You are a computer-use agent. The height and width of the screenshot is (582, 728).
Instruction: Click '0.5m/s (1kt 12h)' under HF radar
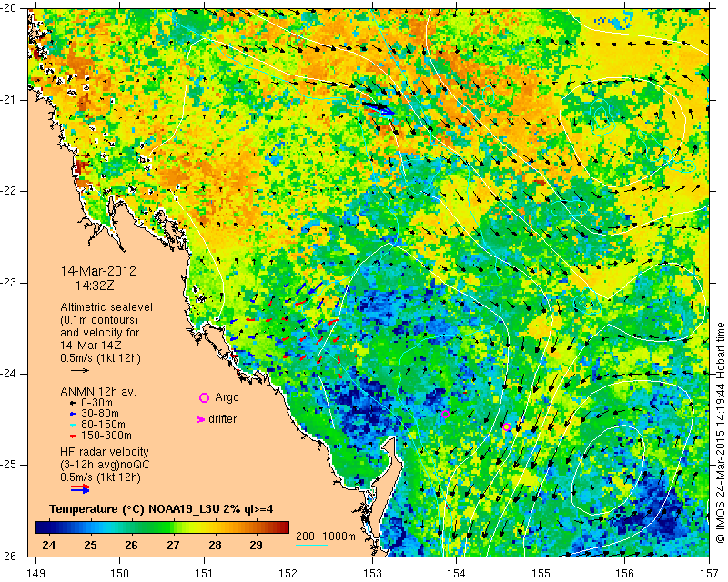(100, 477)
